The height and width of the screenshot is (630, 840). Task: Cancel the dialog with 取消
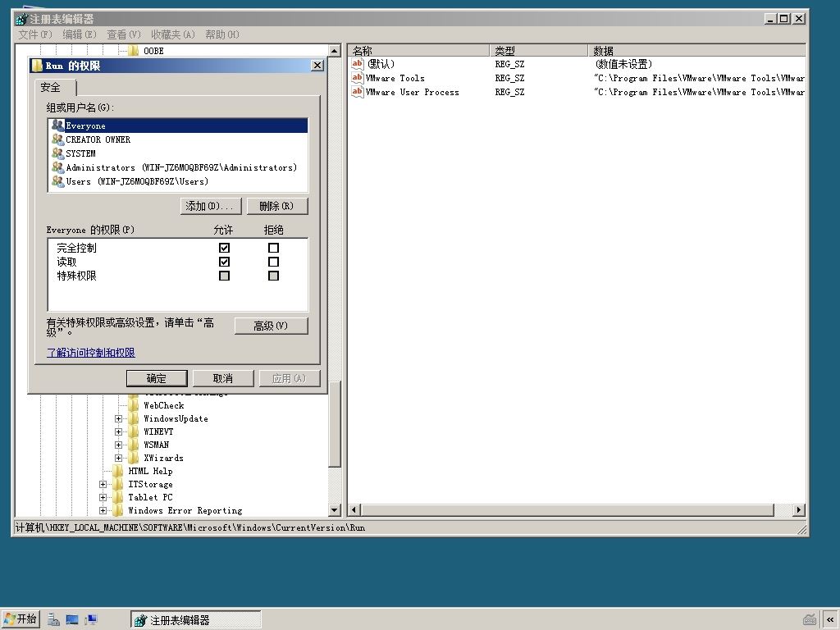223,378
